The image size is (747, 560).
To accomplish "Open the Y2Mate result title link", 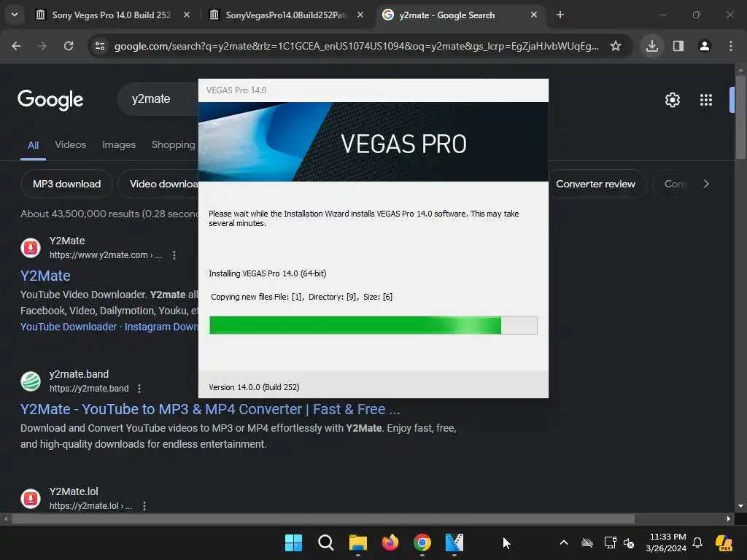I will point(45,276).
